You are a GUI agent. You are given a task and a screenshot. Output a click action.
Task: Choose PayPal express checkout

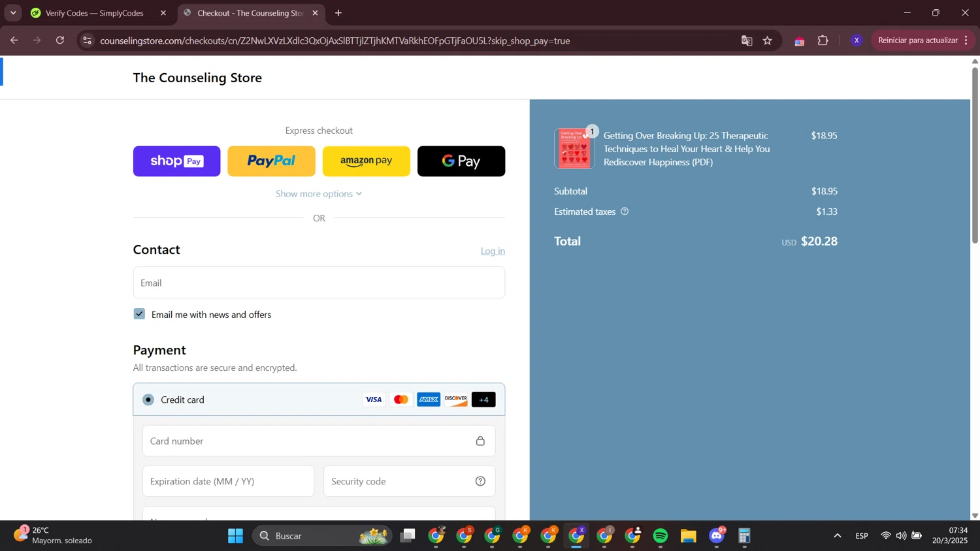coord(271,161)
